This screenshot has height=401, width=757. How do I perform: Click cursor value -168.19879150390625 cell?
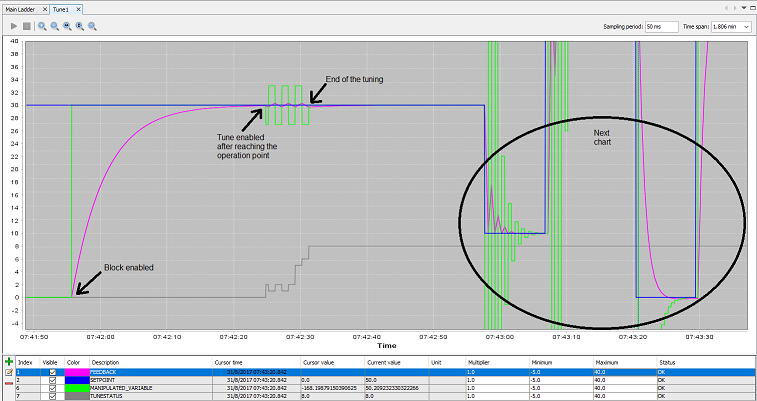[x=333, y=388]
